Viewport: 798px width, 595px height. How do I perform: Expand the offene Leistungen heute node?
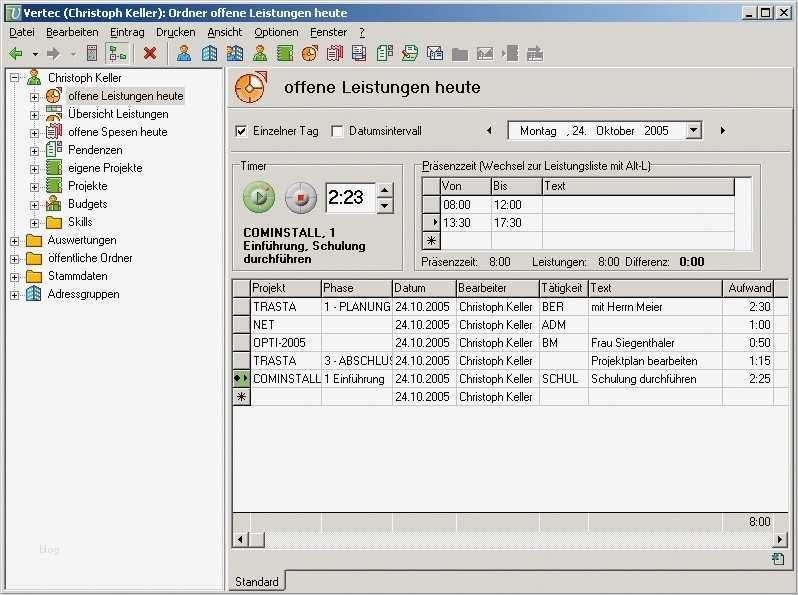click(x=34, y=97)
